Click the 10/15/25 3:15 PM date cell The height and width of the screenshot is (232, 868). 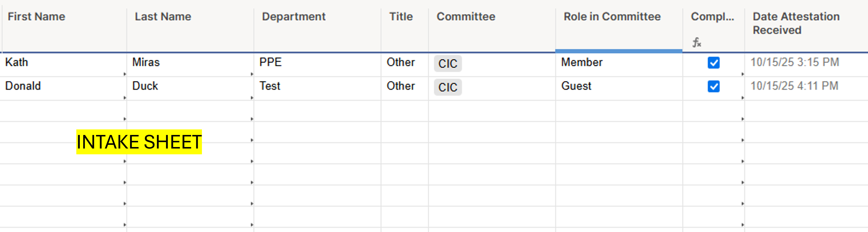[x=795, y=62]
